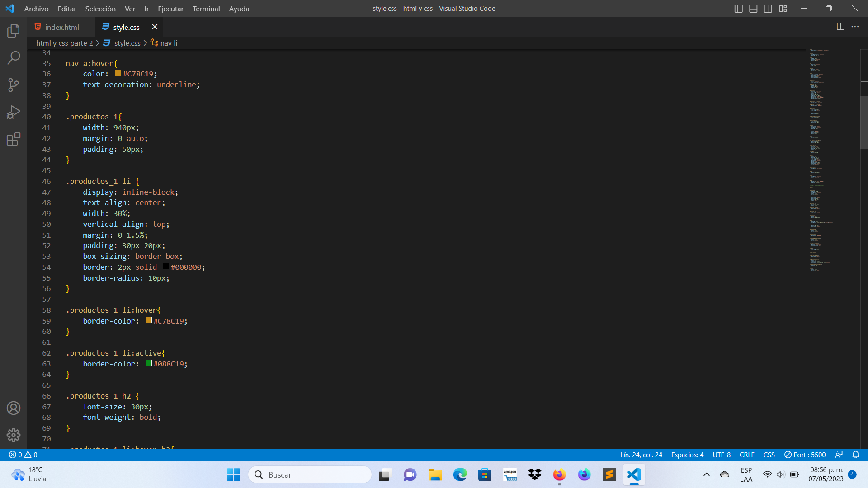Open the Customize Layout control
868x488 pixels.
[783, 9]
